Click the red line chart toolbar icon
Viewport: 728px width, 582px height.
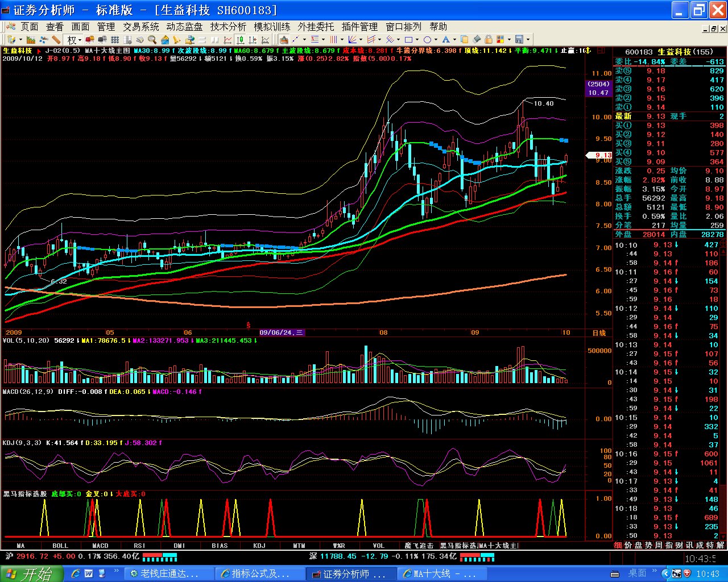click(x=227, y=40)
